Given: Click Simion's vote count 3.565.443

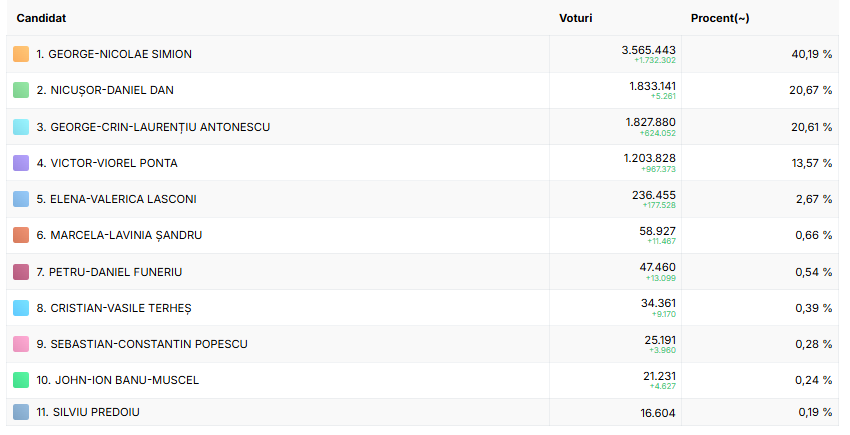Looking at the screenshot, I should [648, 49].
